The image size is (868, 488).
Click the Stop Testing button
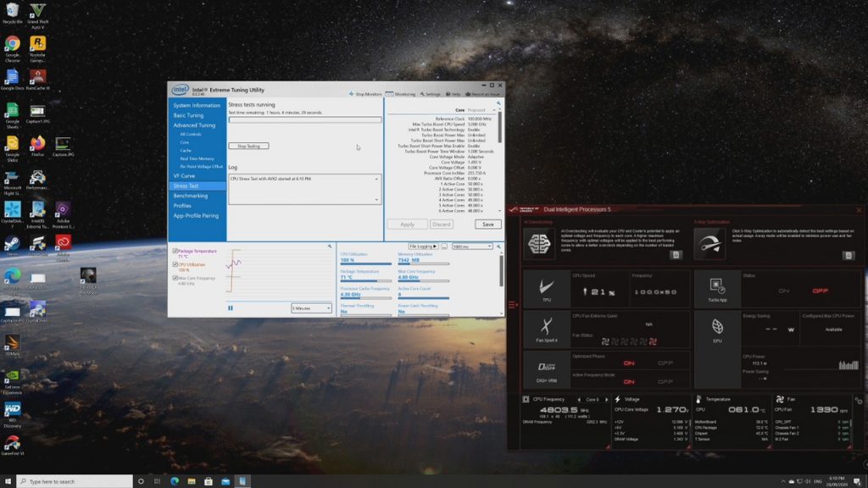248,146
